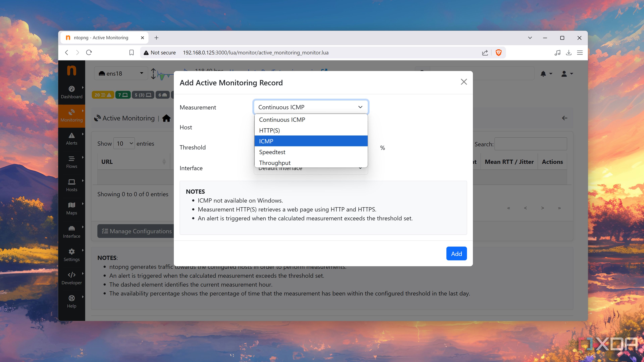Expand the user account dropdown

(x=566, y=73)
